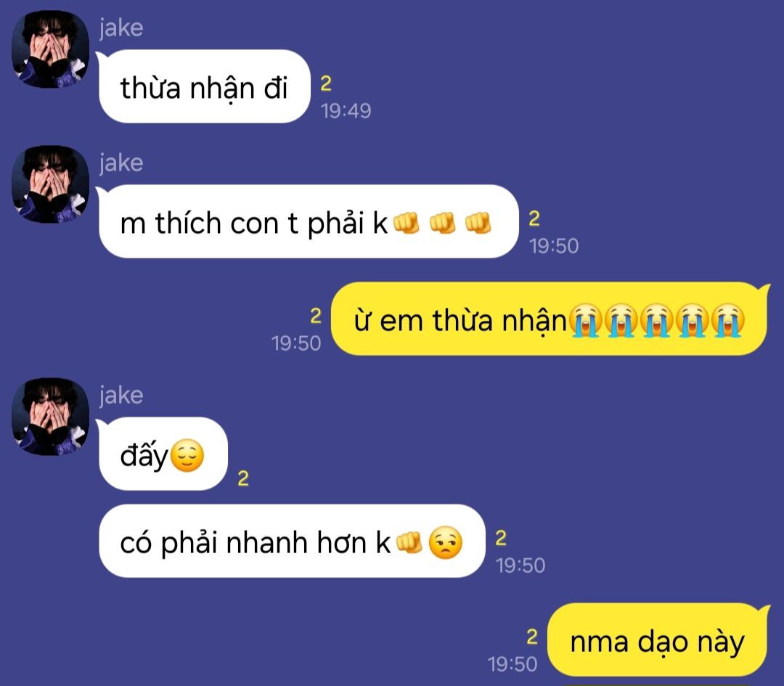This screenshot has width=784, height=686.
Task: Select the yellow "ừ em thừa nhận" bubble
Action: tap(549, 319)
